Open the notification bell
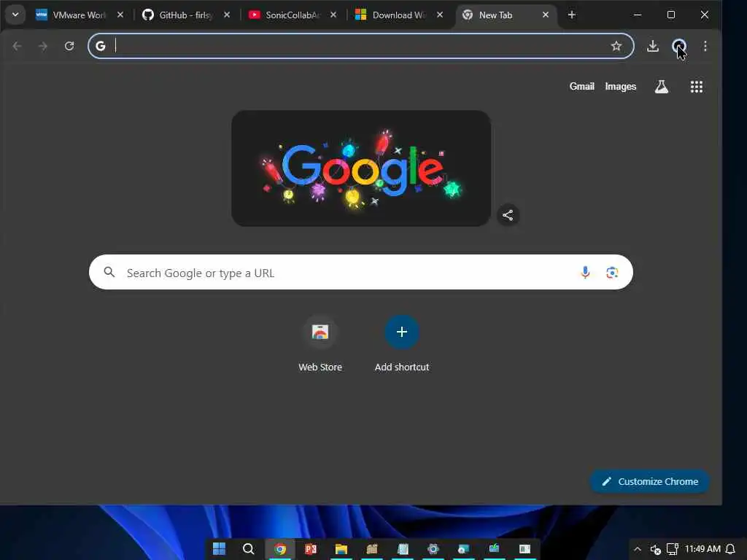The height and width of the screenshot is (560, 747). 730,549
